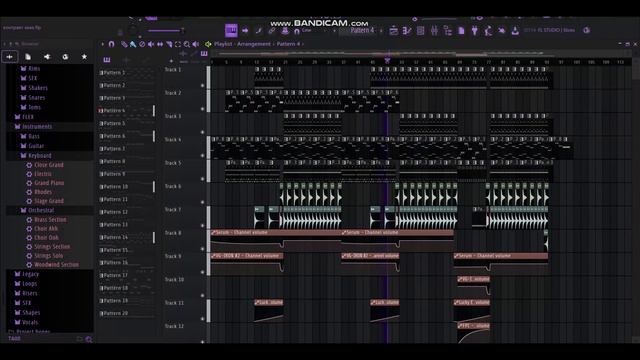
Task: Click the green speaker icon before Playlist breadcrumb
Action: 208,44
